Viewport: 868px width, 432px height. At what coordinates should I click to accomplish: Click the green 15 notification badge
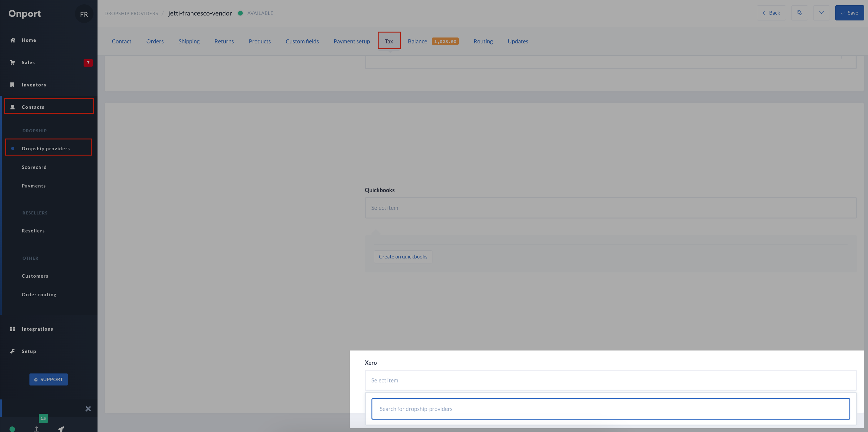coord(43,418)
